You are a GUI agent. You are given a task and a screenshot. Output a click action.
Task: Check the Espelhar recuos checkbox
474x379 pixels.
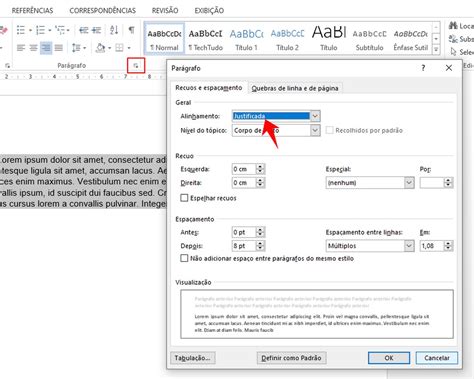(x=184, y=198)
